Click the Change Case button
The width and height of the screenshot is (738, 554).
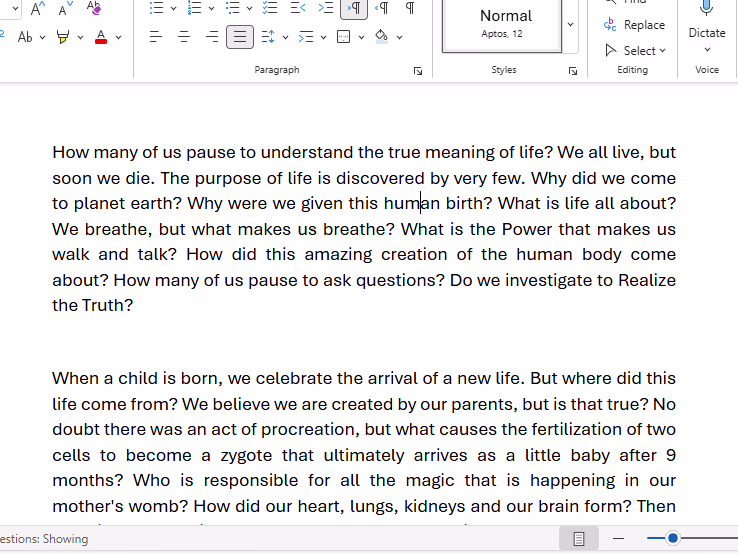pos(25,37)
